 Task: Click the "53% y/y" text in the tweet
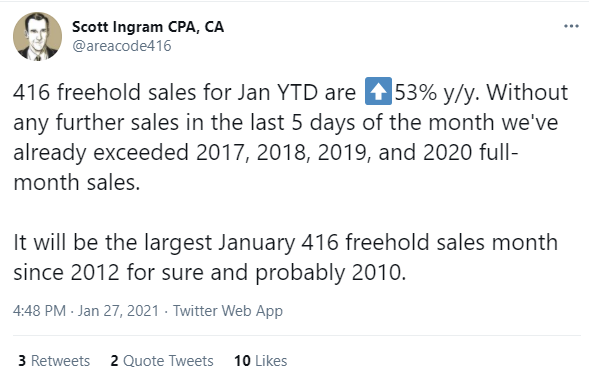[437, 92]
